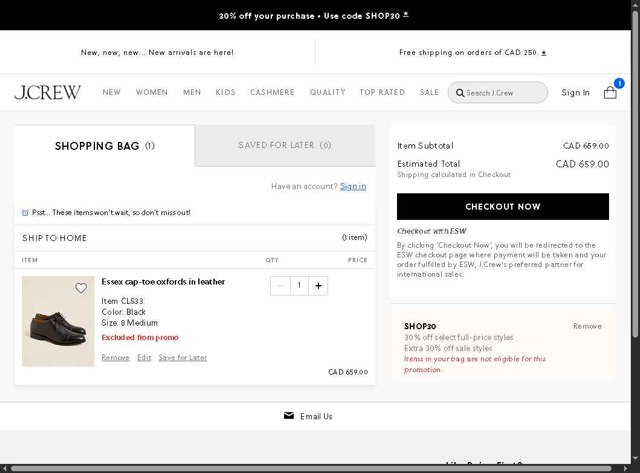
Task: Click the Item Subtotal label
Action: (x=425, y=146)
